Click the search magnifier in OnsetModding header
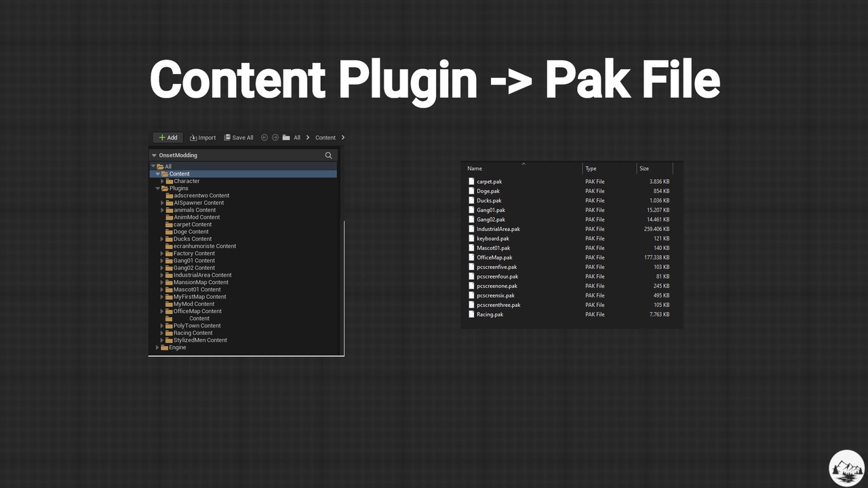Viewport: 868px width, 488px height. tap(329, 155)
